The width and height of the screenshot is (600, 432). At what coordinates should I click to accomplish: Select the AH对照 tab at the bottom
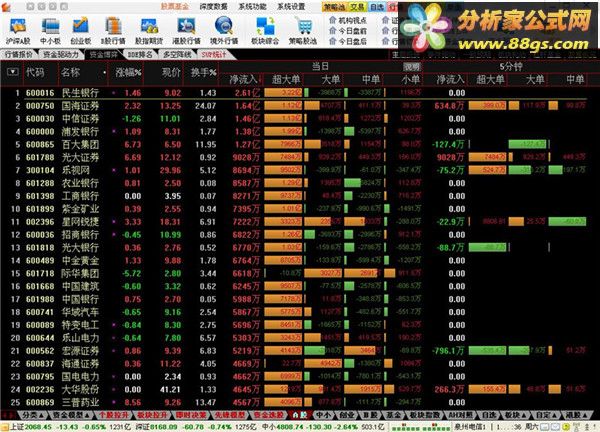(460, 415)
